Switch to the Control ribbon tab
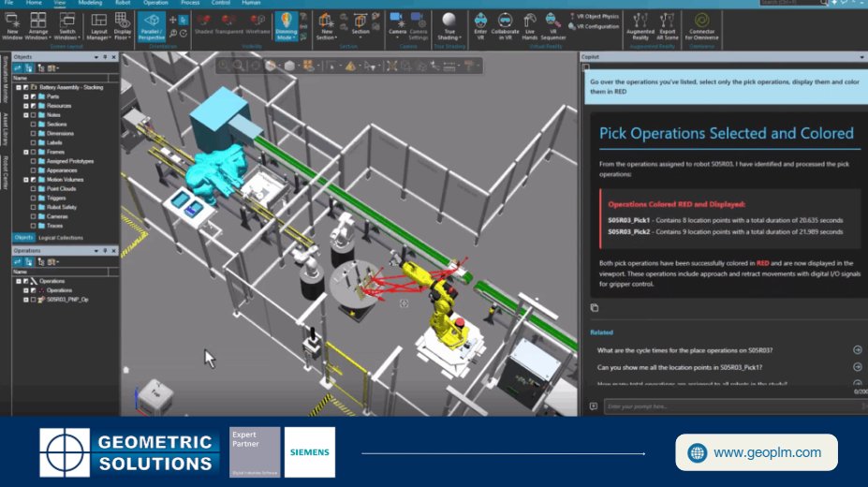 (220, 3)
